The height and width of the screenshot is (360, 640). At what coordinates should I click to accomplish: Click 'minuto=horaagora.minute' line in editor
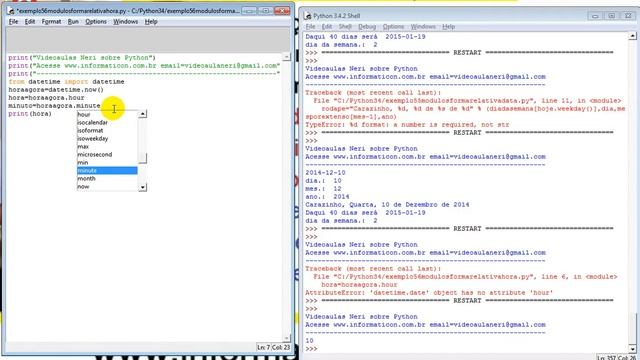[x=54, y=106]
